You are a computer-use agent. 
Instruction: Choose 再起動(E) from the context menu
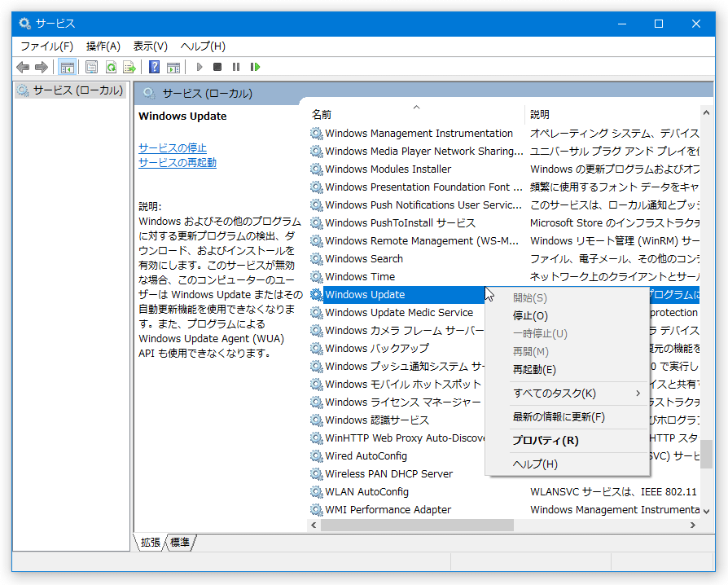(567, 370)
